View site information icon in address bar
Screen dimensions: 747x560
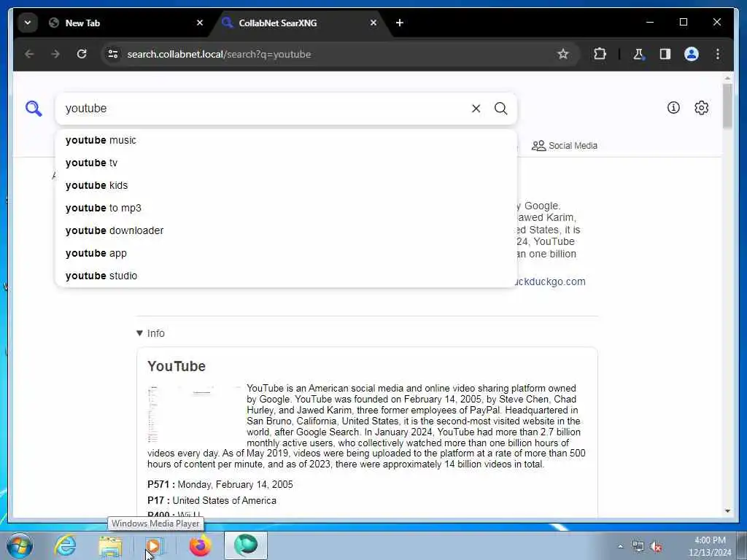113,54
